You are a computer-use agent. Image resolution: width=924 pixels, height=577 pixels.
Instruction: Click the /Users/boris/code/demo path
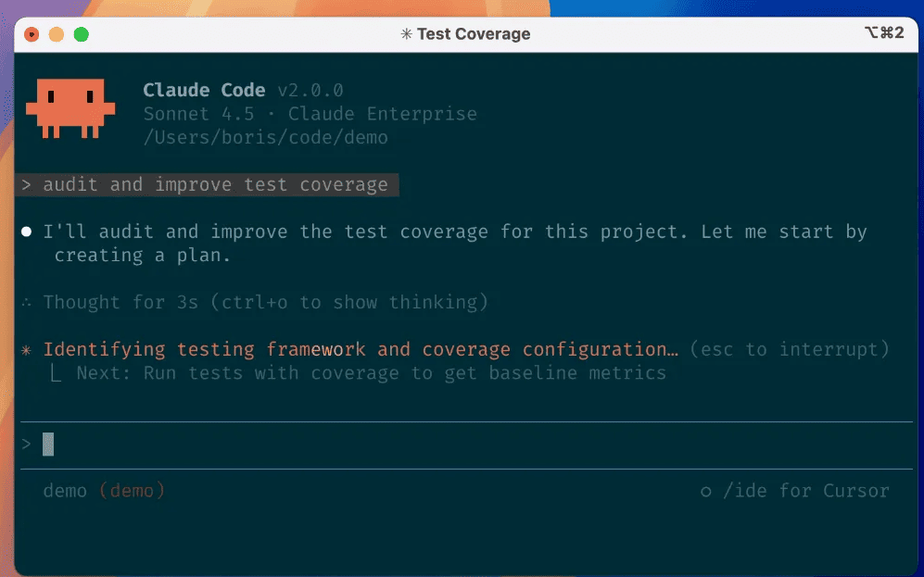point(265,138)
